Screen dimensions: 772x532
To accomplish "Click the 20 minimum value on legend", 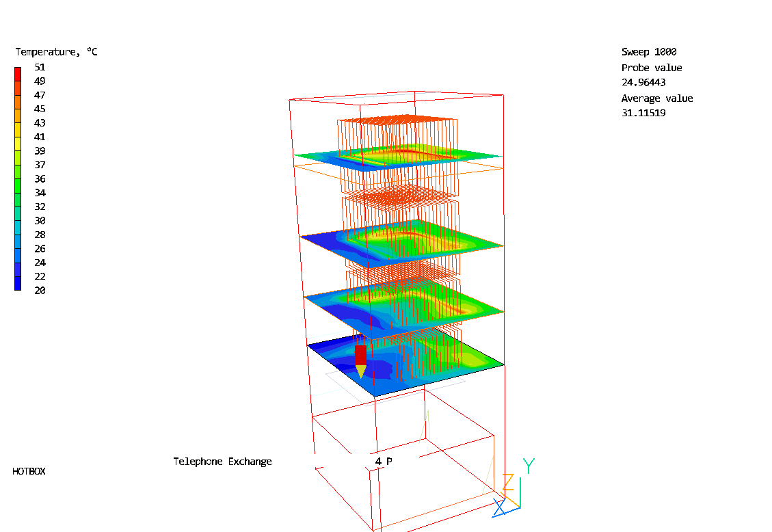I will point(40,290).
